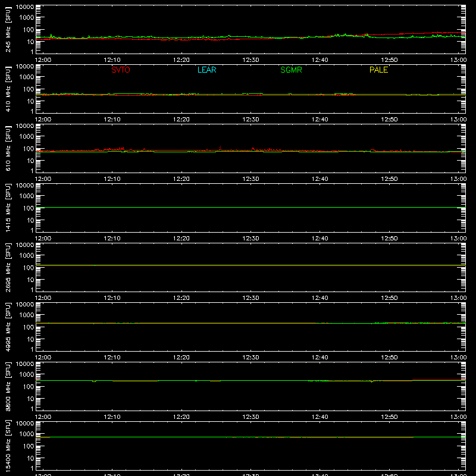This screenshot has height=476, width=476.
Task: Click the 100 y-axis label of 610 MHz plot
Action: coord(29,149)
